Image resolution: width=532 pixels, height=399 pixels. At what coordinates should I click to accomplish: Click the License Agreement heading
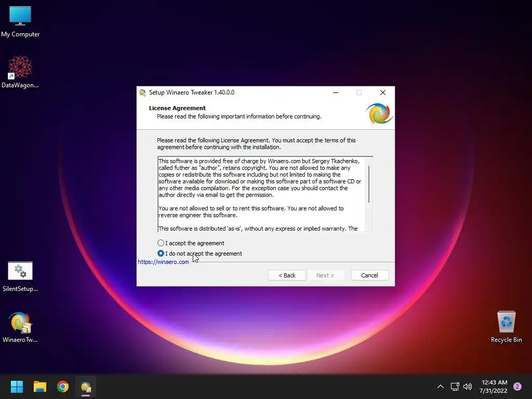[178, 108]
